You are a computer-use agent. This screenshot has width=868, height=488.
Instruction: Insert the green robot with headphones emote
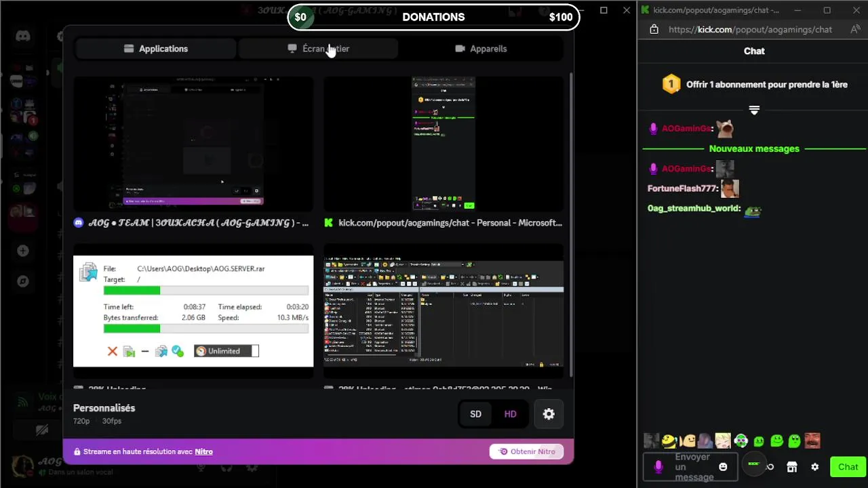coord(741,441)
